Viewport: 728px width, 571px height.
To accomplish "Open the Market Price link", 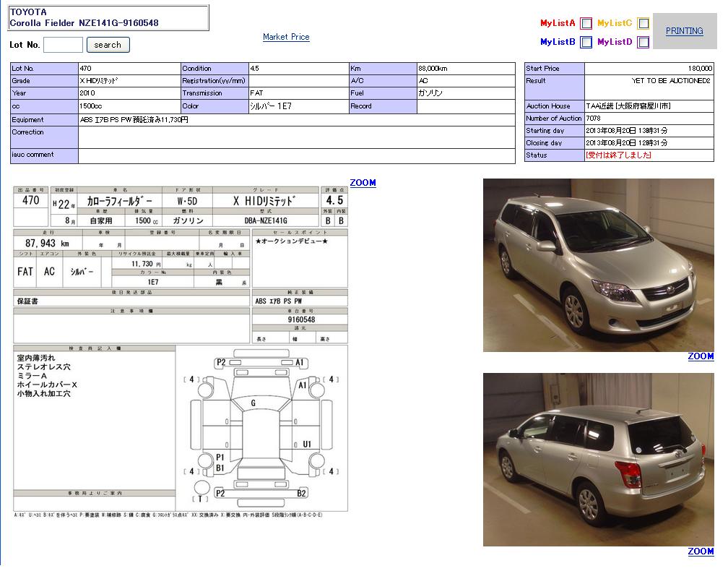I will coord(286,37).
